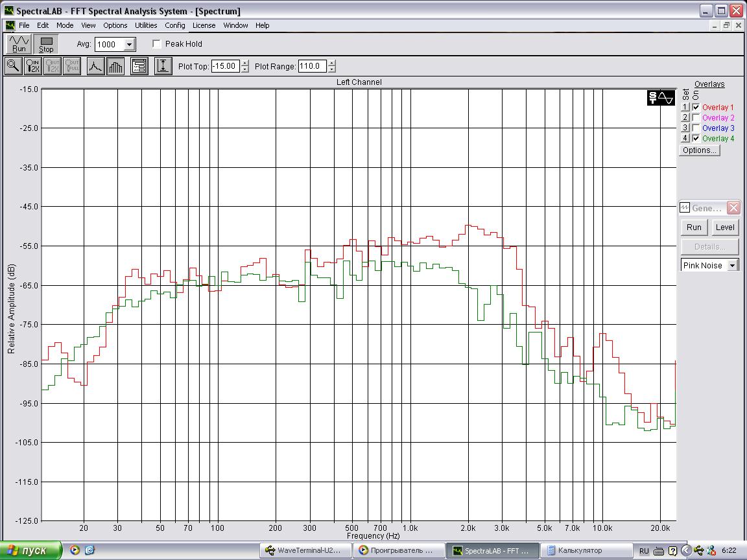747x560 pixels.
Task: Click the Overlay 2 magenta label
Action: point(718,117)
